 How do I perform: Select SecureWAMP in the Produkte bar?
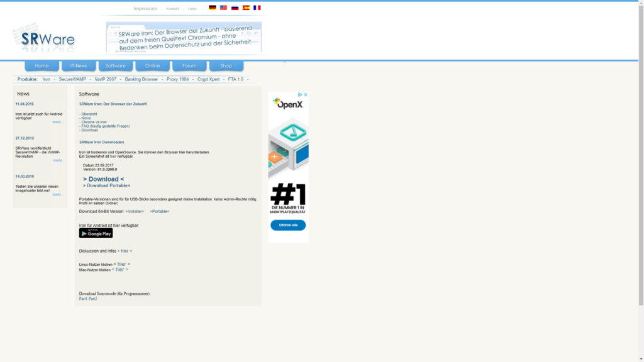point(72,79)
